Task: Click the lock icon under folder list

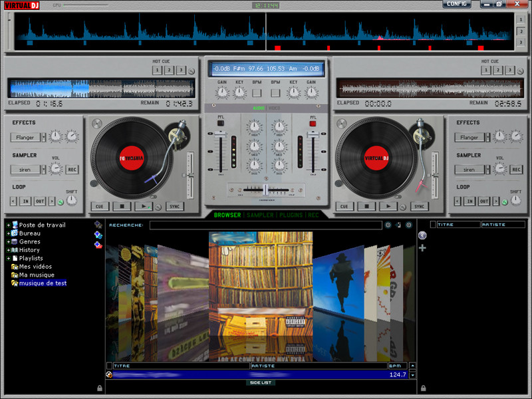Action: pyautogui.click(x=99, y=388)
